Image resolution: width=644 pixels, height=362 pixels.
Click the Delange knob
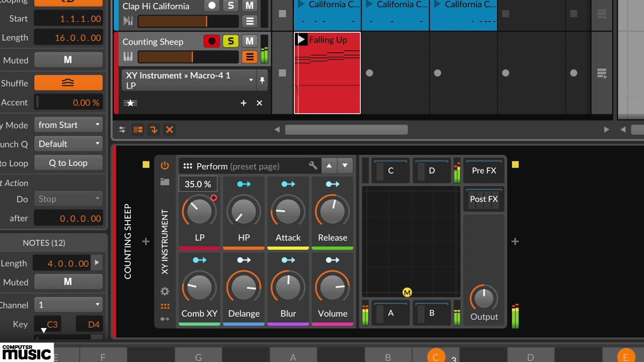coord(244,288)
